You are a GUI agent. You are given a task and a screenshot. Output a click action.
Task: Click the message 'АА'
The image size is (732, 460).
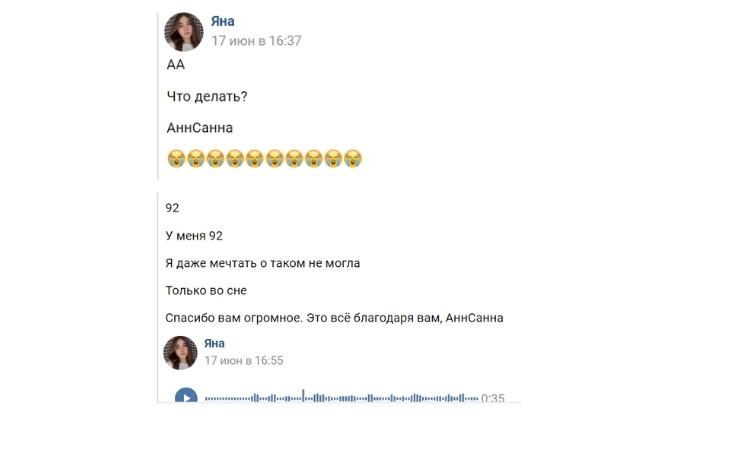(x=176, y=65)
